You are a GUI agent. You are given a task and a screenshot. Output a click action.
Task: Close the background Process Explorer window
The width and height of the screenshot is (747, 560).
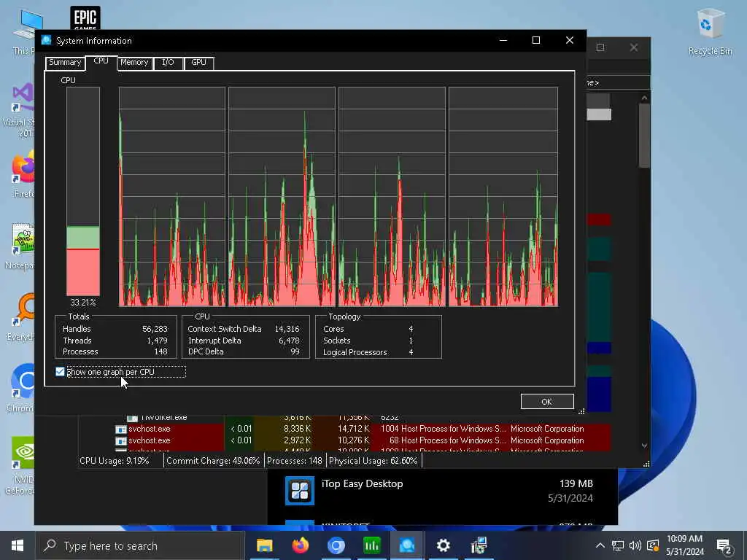[x=634, y=47]
